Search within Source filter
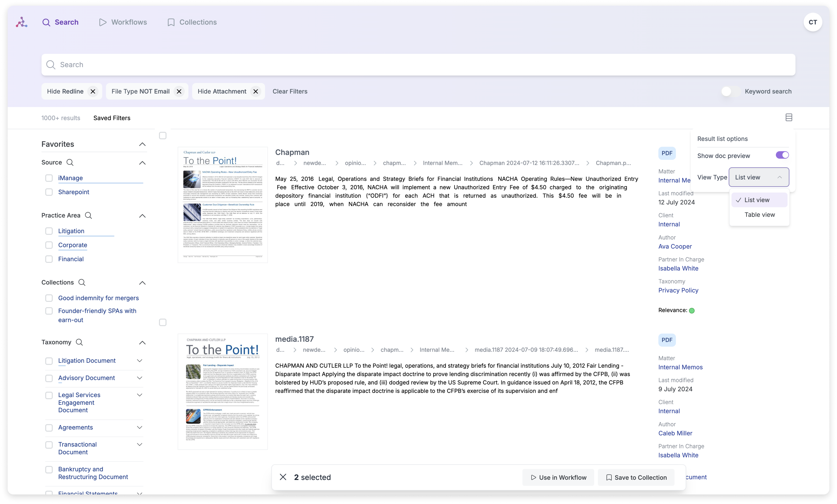This screenshot has width=837, height=504. coord(70,162)
